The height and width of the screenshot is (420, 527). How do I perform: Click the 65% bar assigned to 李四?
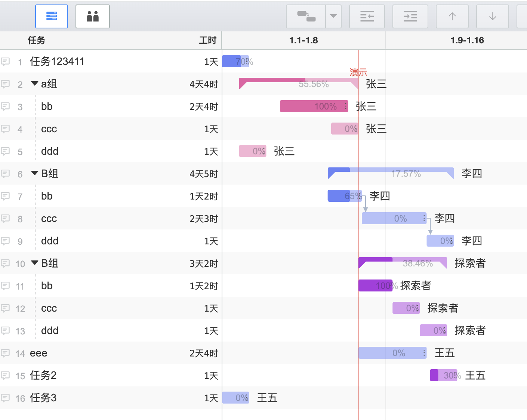[345, 196]
